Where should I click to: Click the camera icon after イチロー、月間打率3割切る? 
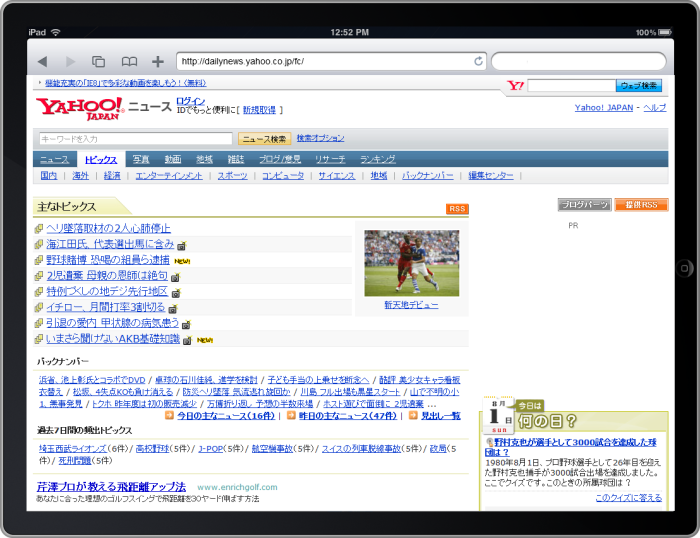pos(173,309)
